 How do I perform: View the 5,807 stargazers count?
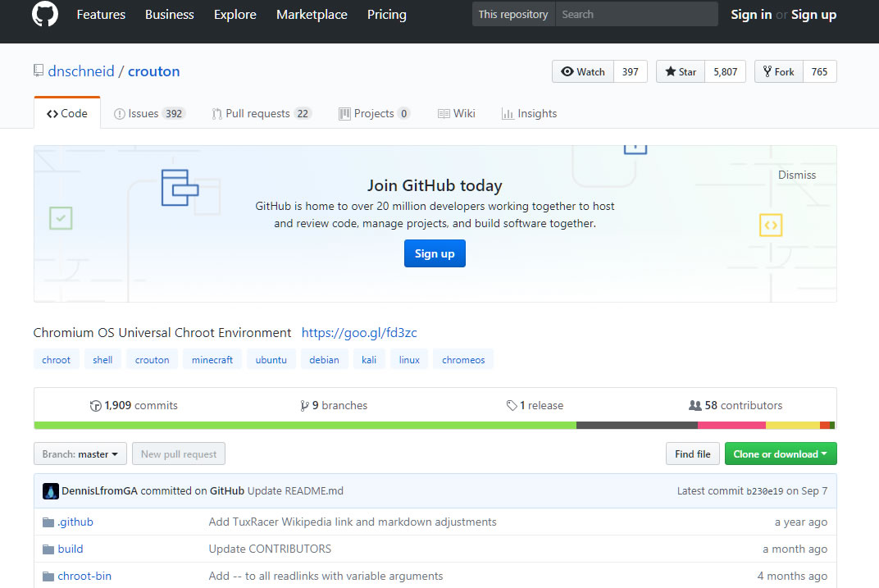726,71
